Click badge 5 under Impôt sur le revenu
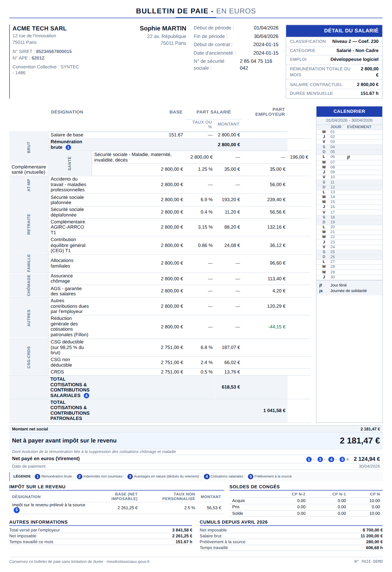This screenshot has width=392, height=572. [x=17, y=510]
